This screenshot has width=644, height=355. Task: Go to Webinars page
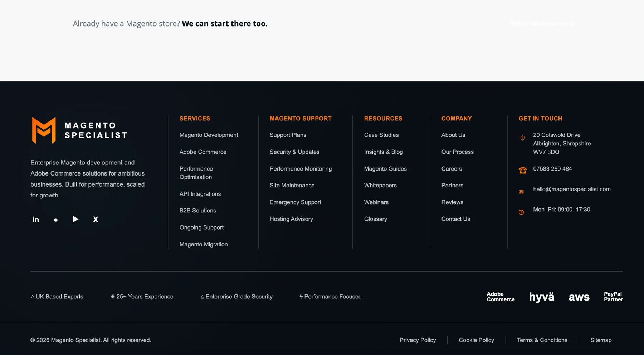pyautogui.click(x=376, y=202)
